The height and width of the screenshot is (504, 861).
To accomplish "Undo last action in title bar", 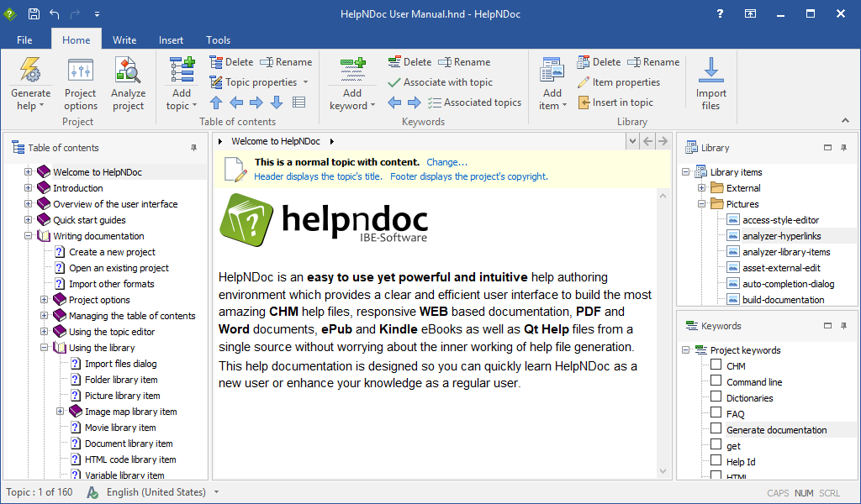I will click(x=54, y=13).
